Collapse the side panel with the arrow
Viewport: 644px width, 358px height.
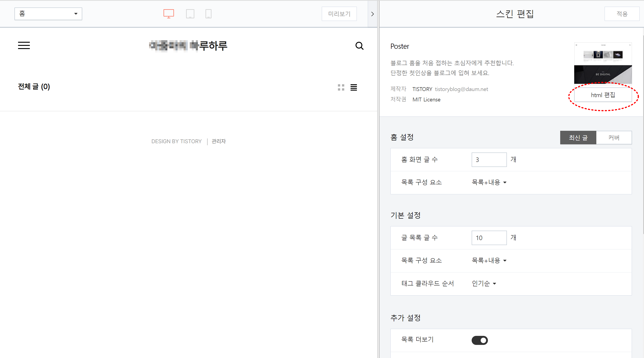(x=372, y=14)
